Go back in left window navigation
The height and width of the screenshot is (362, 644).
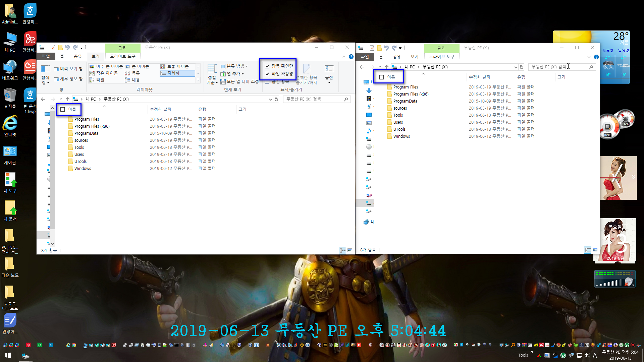(43, 99)
